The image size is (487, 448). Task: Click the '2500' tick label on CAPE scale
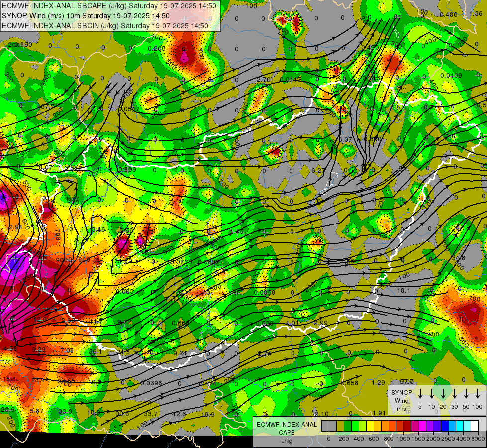pyautogui.click(x=448, y=439)
